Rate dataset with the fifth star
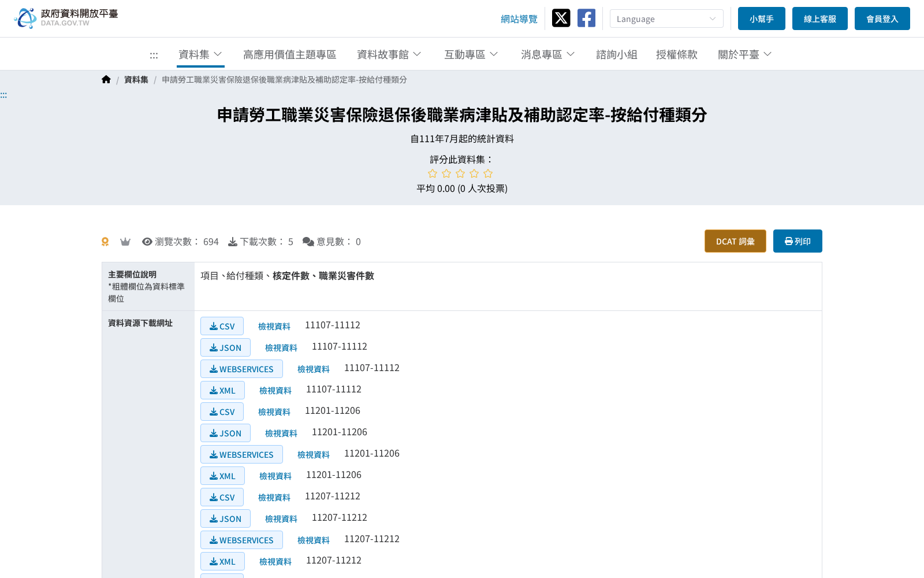 (488, 173)
